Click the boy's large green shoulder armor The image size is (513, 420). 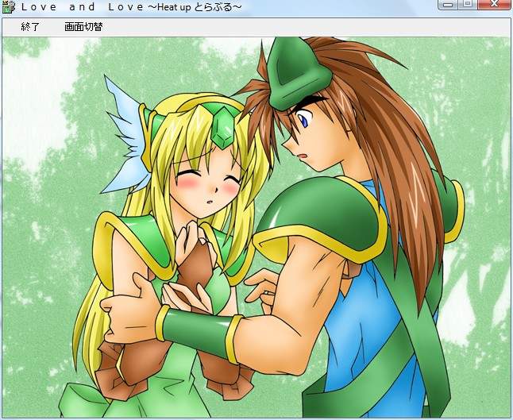(318, 214)
